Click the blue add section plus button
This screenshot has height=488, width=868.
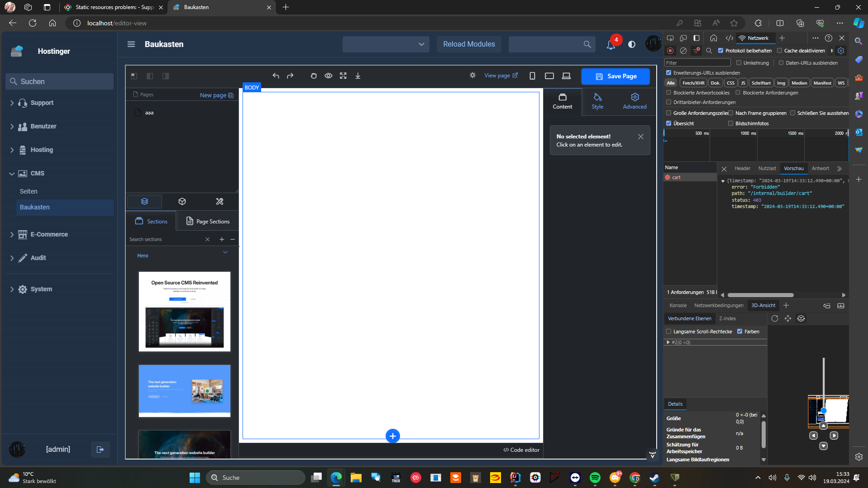point(392,436)
